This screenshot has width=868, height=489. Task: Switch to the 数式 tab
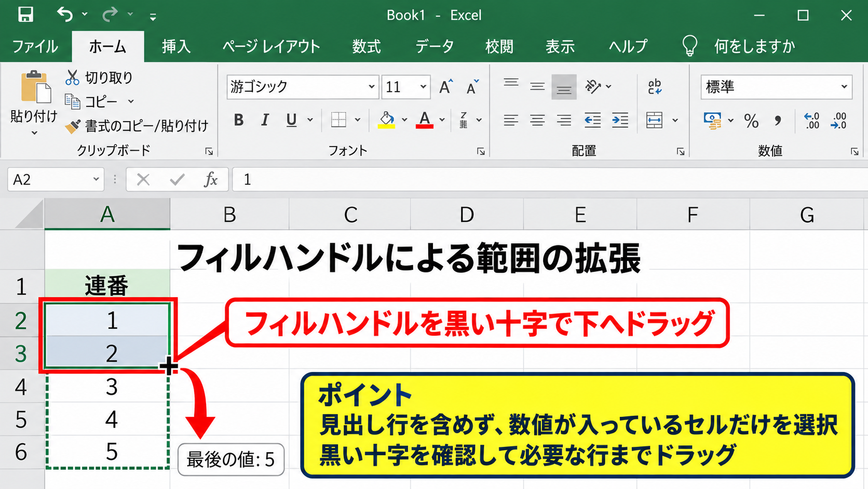(x=367, y=46)
